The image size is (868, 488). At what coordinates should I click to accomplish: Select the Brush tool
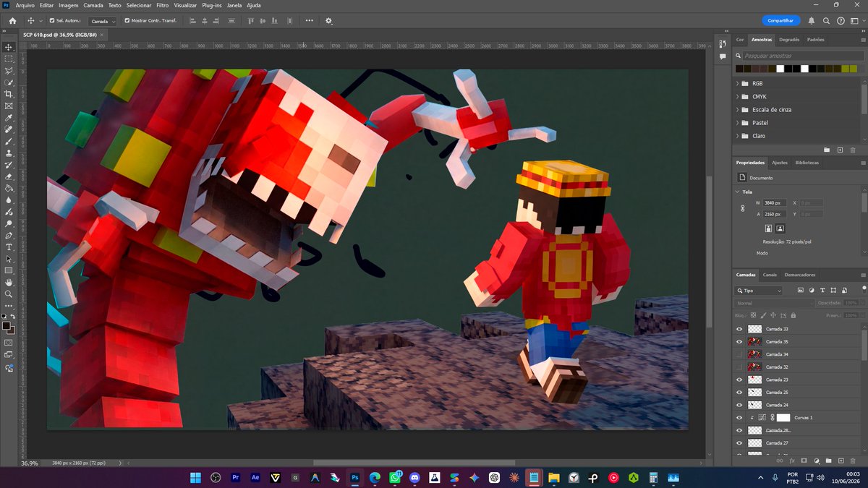(9, 141)
